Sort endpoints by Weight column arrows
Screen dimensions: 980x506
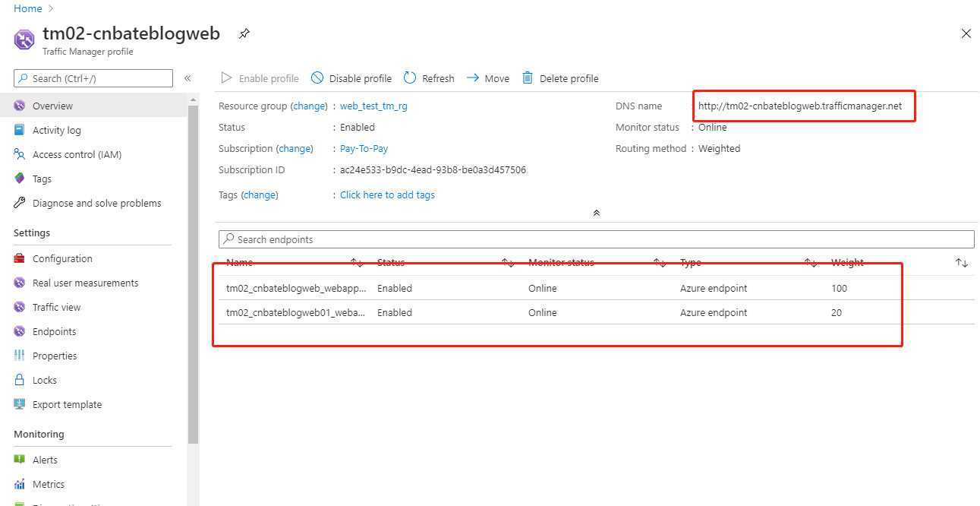(962, 263)
